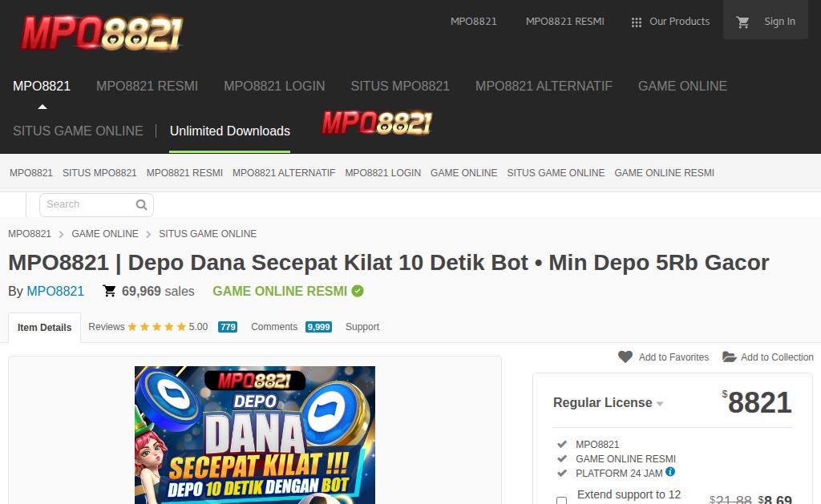Select the Unlimited Downloads menu item
Viewport: 821px width, 504px height.
tap(230, 131)
